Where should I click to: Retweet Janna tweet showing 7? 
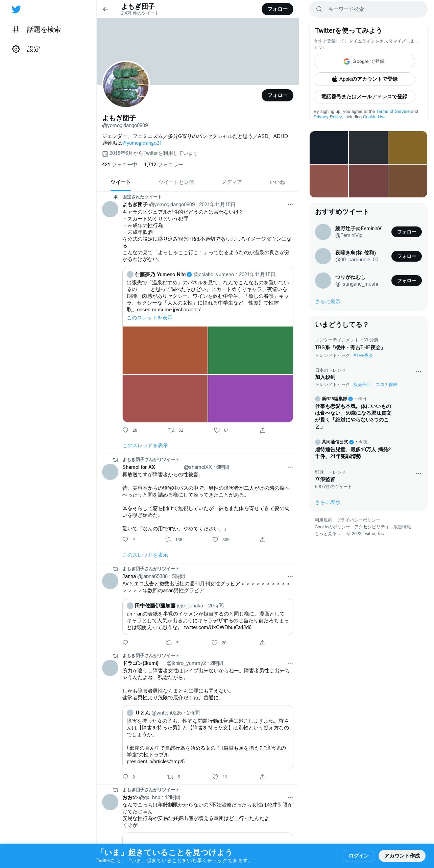pyautogui.click(x=169, y=643)
